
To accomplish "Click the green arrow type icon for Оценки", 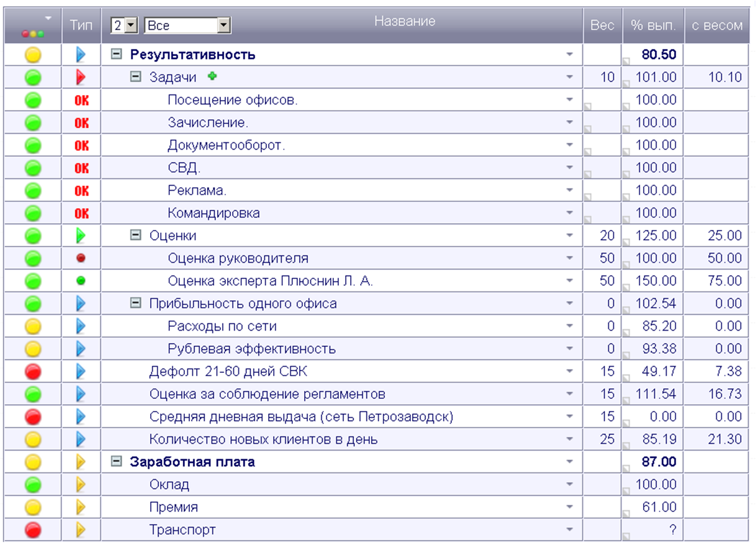I will (81, 236).
